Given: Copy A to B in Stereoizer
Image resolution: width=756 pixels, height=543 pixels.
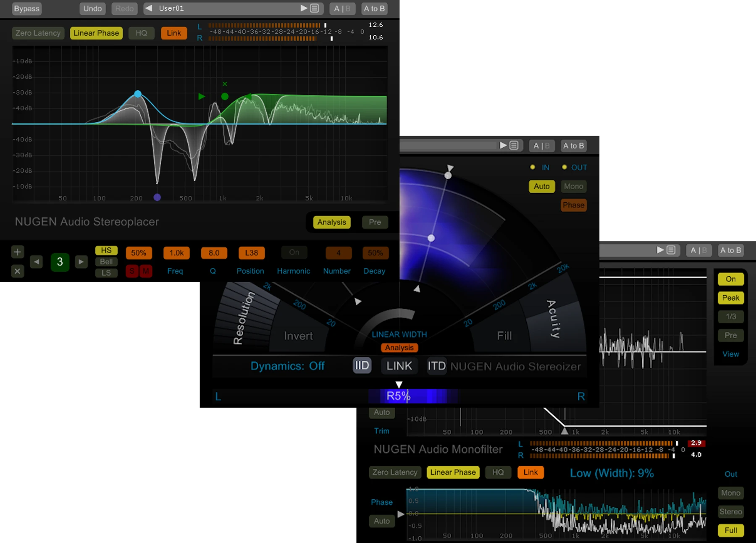Looking at the screenshot, I should pos(574,146).
